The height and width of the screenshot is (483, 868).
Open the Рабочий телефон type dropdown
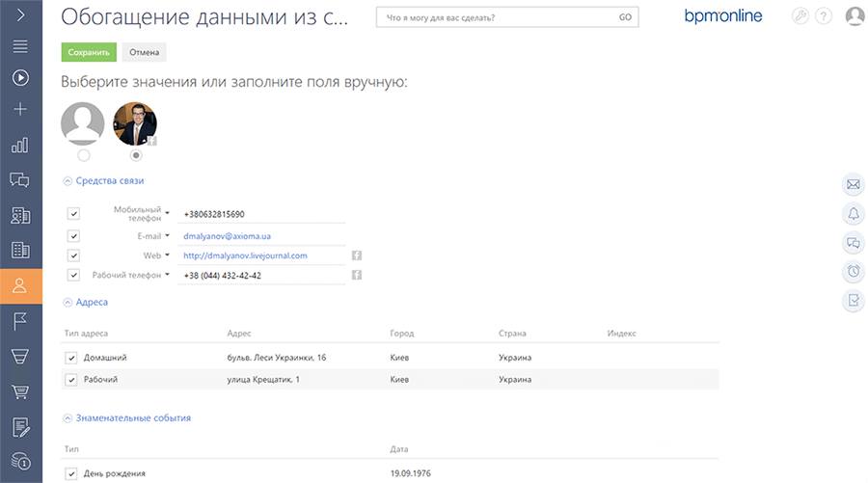(x=167, y=275)
